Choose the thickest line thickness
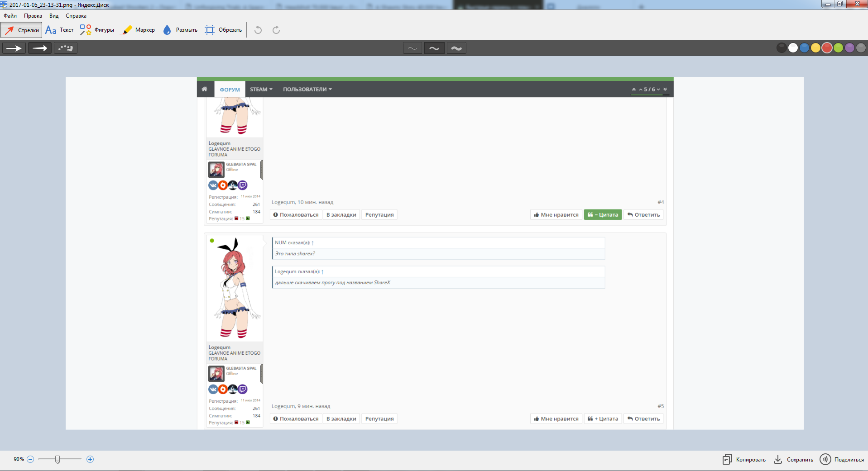This screenshot has width=868, height=471. point(456,48)
